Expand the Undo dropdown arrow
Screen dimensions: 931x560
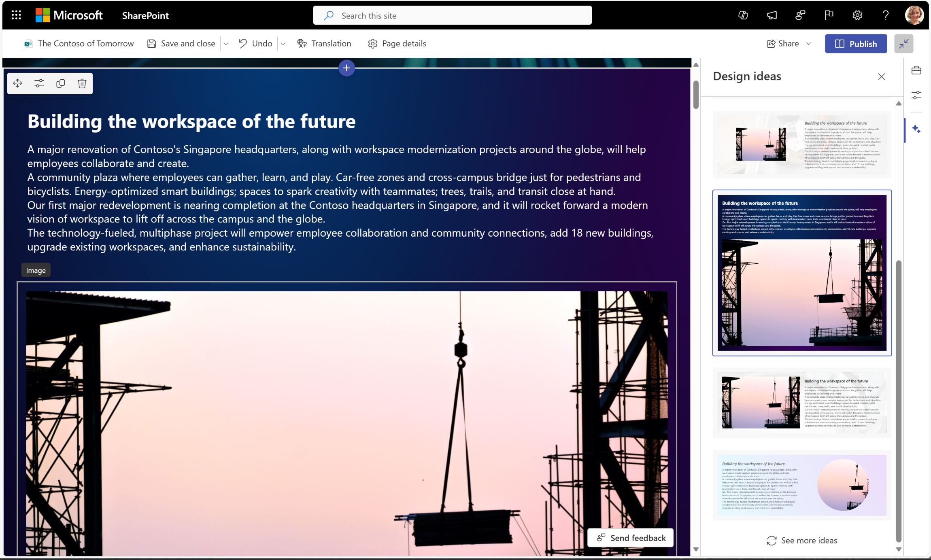click(x=282, y=43)
